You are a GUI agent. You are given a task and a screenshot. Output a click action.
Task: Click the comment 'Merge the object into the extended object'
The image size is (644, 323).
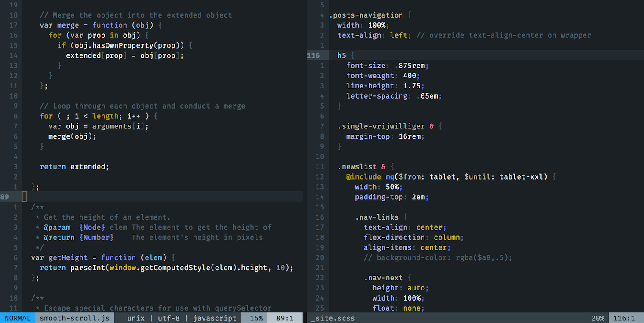pyautogui.click(x=136, y=15)
